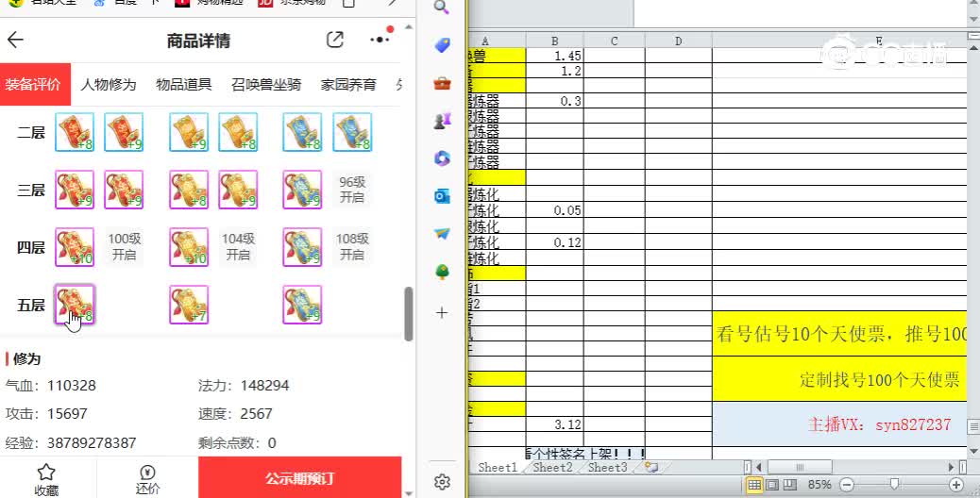Open the Outlook sidebar icon
980x498 pixels.
442,196
